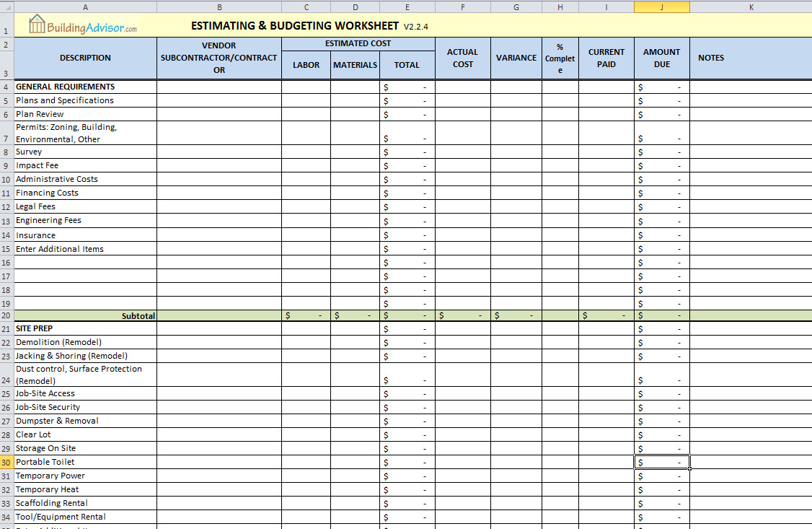The image size is (812, 529).
Task: Select the Dust control, Surface Protection cell
Action: 85,375
